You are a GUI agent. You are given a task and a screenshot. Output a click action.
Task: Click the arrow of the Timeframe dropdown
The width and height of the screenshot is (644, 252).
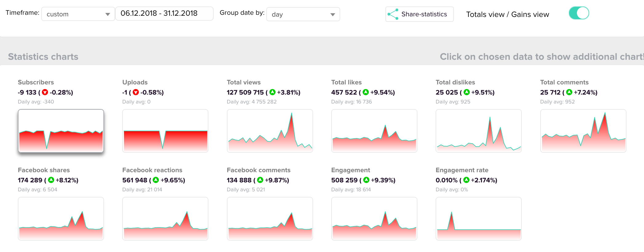tap(107, 14)
